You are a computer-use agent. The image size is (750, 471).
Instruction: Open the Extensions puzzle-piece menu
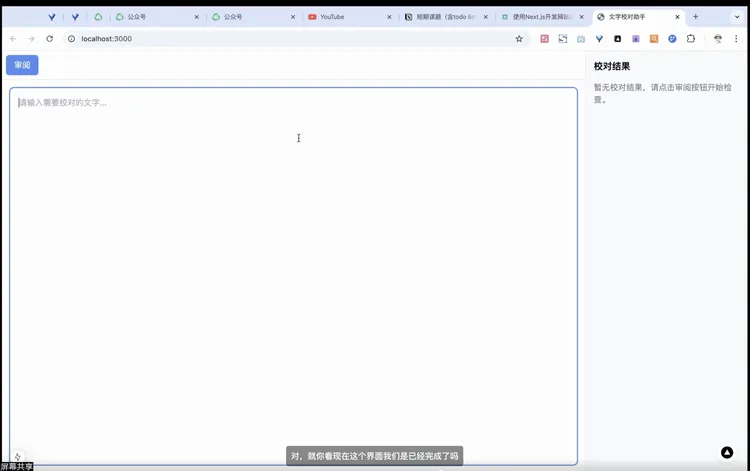point(691,39)
